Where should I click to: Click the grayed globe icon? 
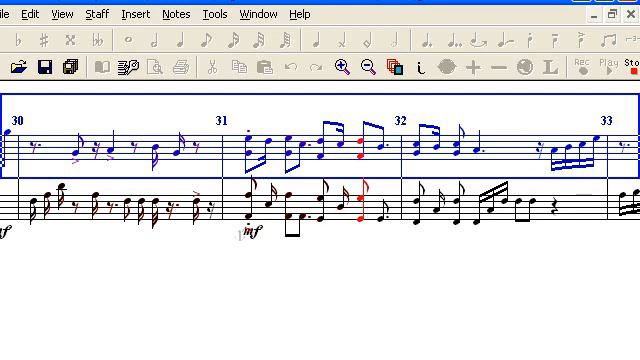[525, 67]
